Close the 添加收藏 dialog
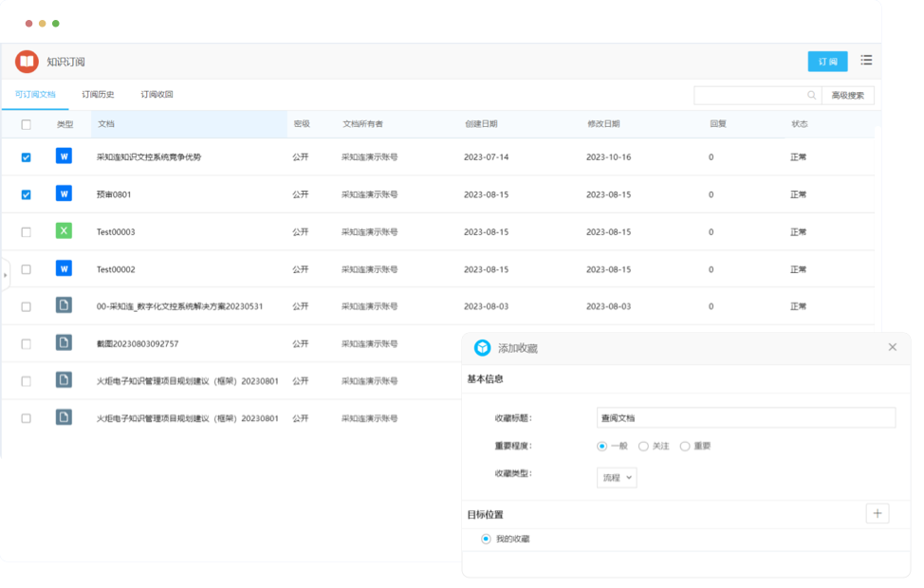The image size is (924, 588). point(892,347)
